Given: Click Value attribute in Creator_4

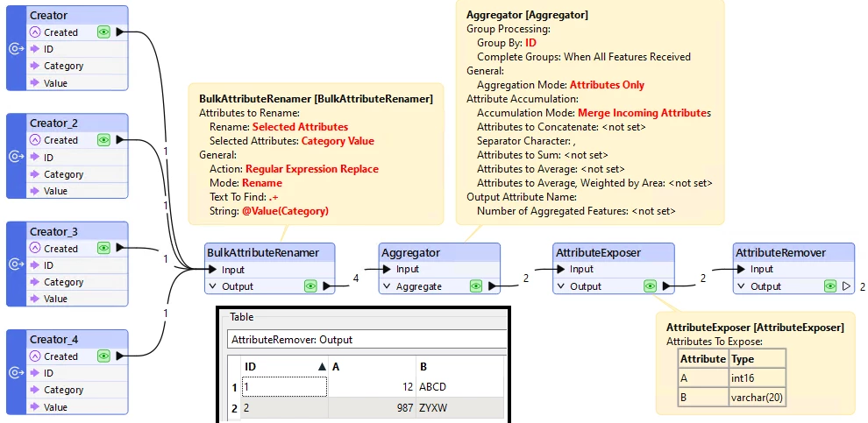Looking at the screenshot, I should [x=56, y=407].
